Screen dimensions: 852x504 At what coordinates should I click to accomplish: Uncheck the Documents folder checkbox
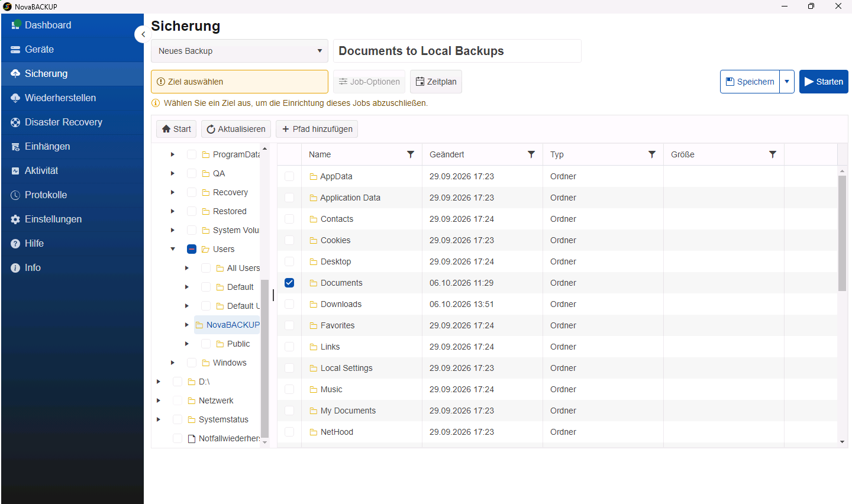click(x=289, y=283)
